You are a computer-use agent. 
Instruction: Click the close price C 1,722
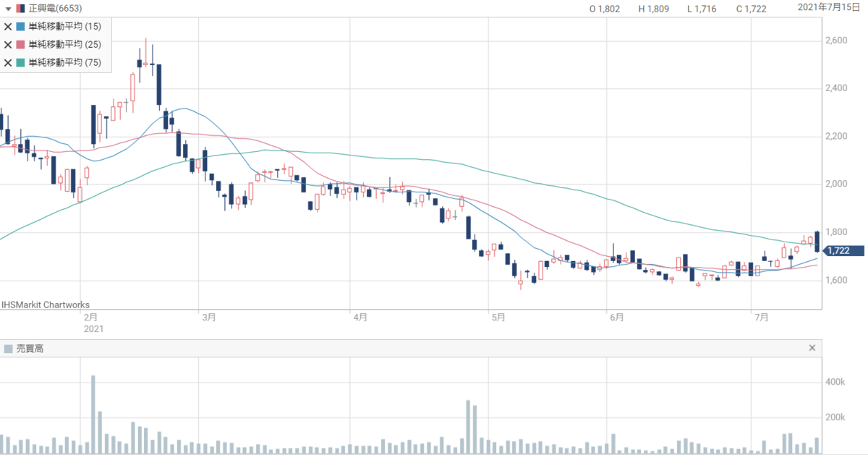pos(751,9)
